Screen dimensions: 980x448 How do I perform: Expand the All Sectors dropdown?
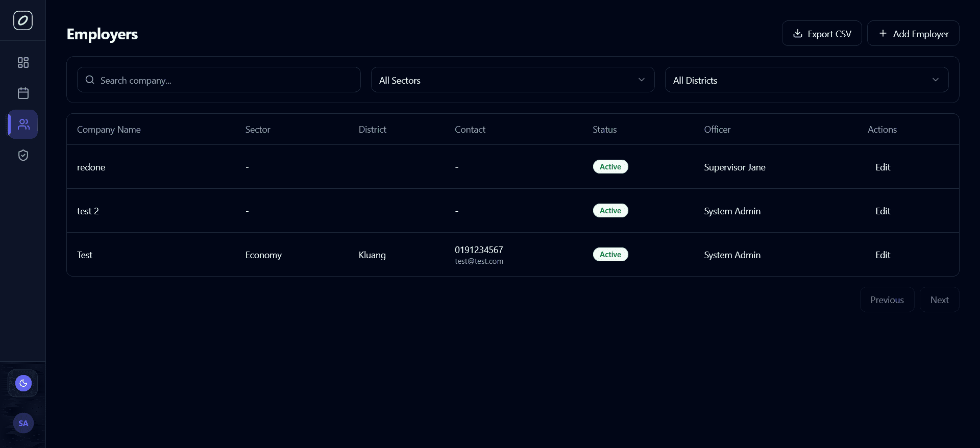(512, 80)
